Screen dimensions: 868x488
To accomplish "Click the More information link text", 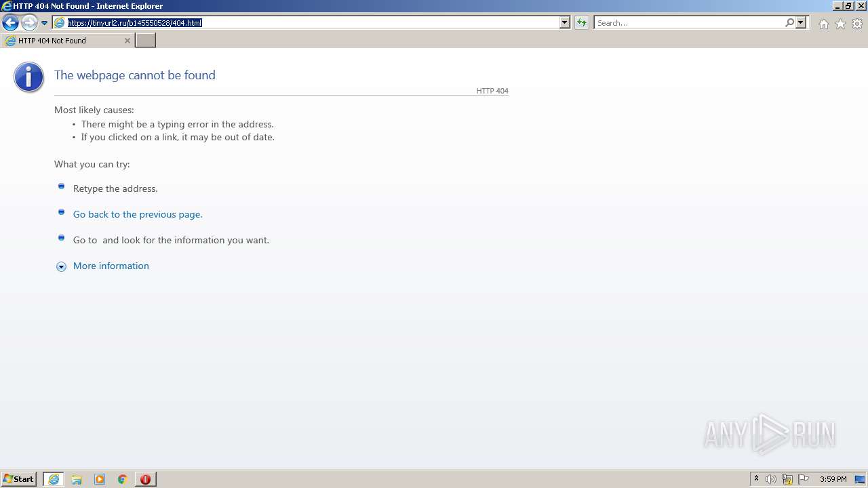I will 111,266.
